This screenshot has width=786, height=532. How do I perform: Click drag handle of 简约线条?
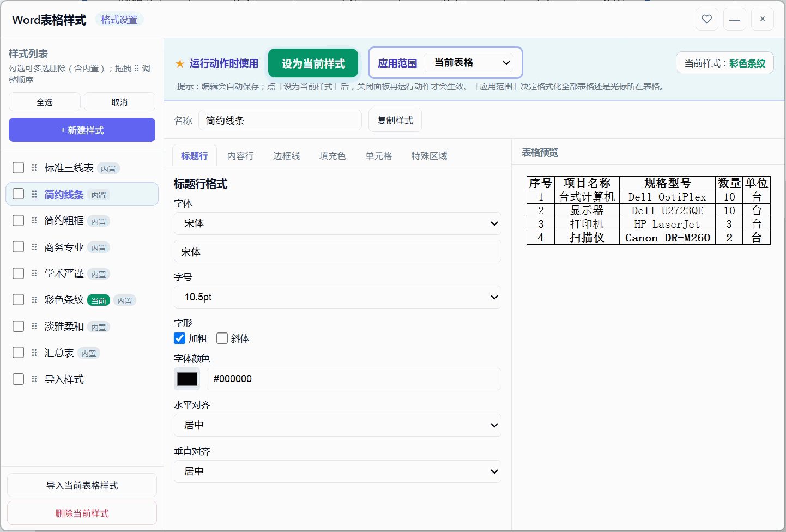pos(34,194)
